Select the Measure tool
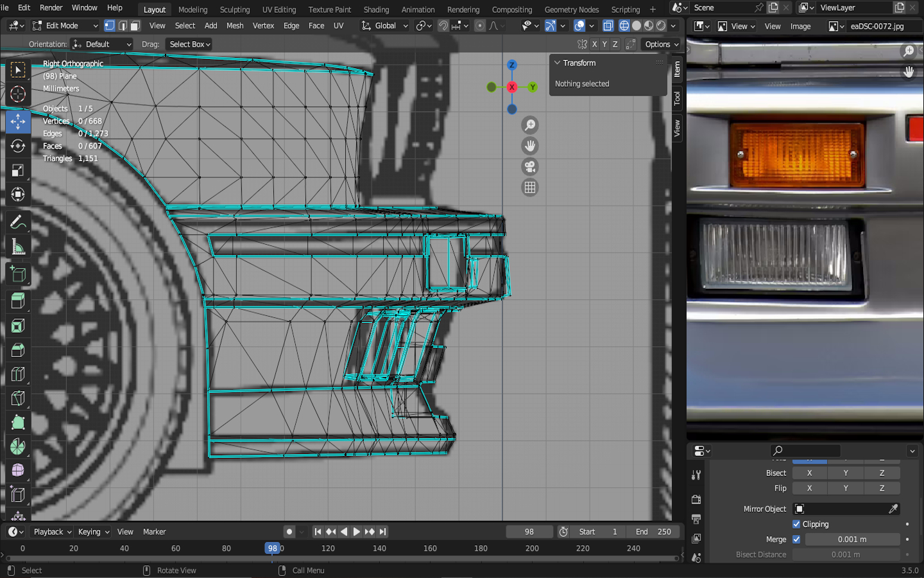Image resolution: width=924 pixels, height=578 pixels. (18, 247)
